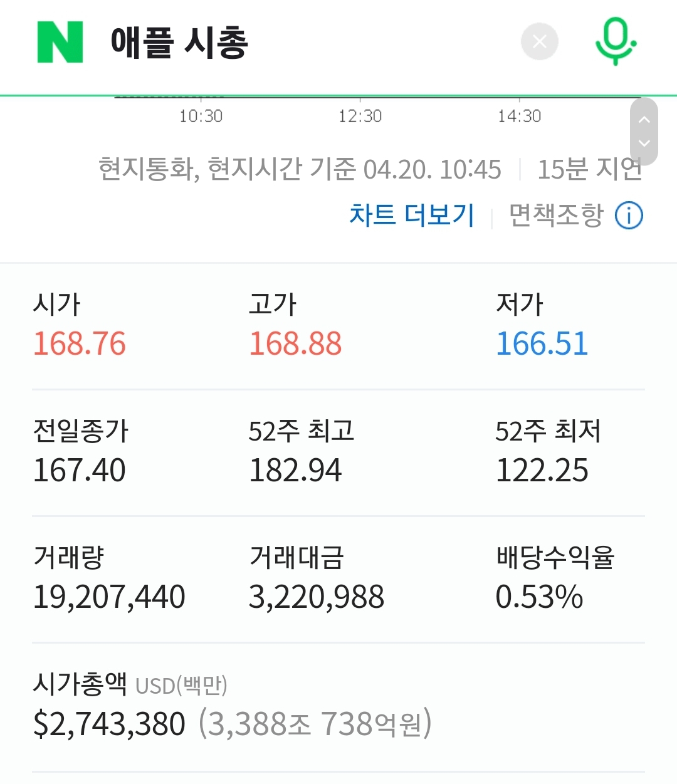Select the 시가 value 168.76
Image resolution: width=677 pixels, height=784 pixels.
click(80, 344)
